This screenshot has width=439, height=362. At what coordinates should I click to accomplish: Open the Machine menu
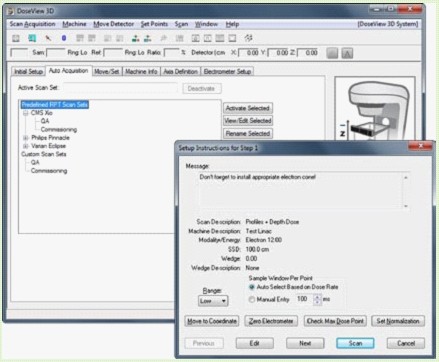[74, 24]
